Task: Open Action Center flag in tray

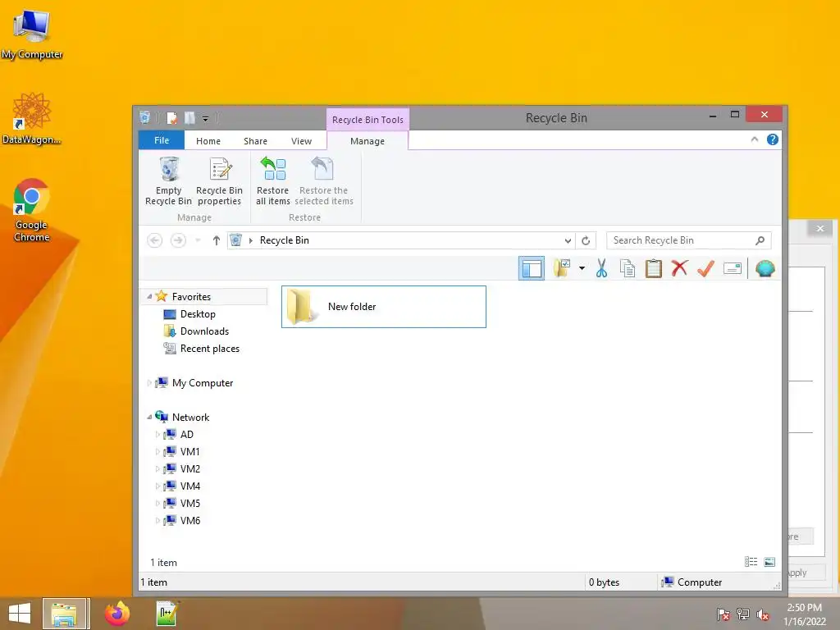Action: point(724,614)
